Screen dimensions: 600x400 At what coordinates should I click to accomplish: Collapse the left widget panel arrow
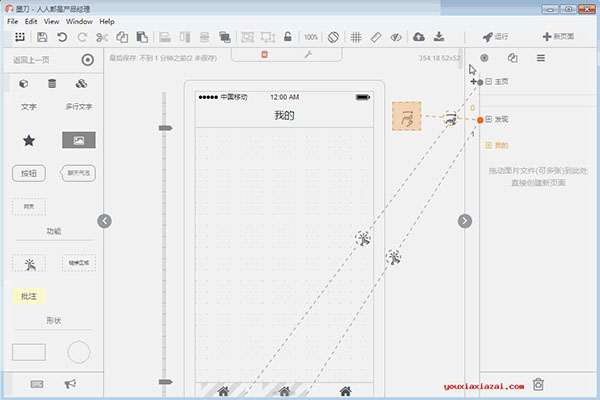click(105, 221)
